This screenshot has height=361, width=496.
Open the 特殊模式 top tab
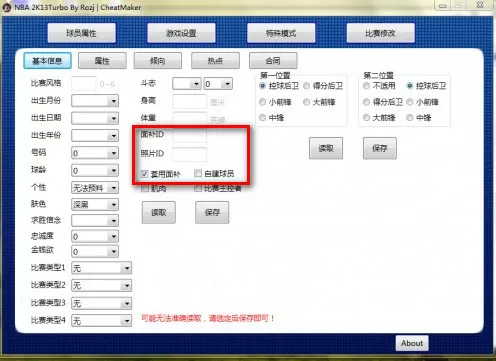click(281, 33)
